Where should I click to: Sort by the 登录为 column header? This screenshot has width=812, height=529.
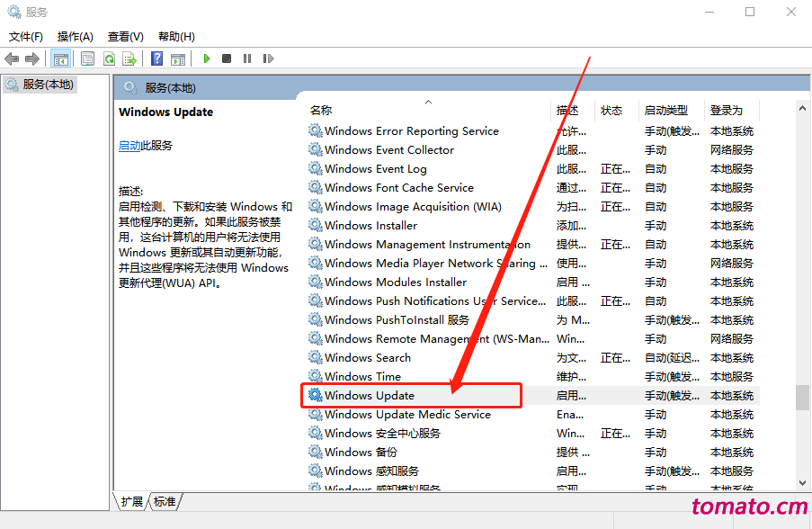pyautogui.click(x=726, y=111)
